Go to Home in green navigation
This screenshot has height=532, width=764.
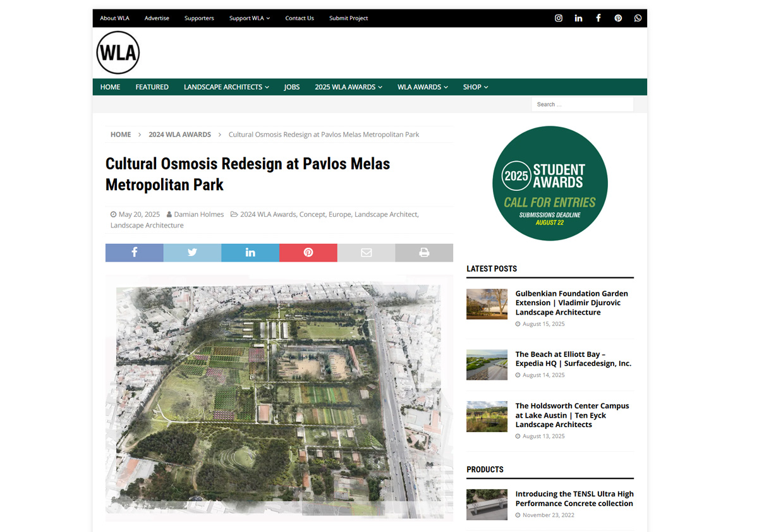click(x=110, y=87)
